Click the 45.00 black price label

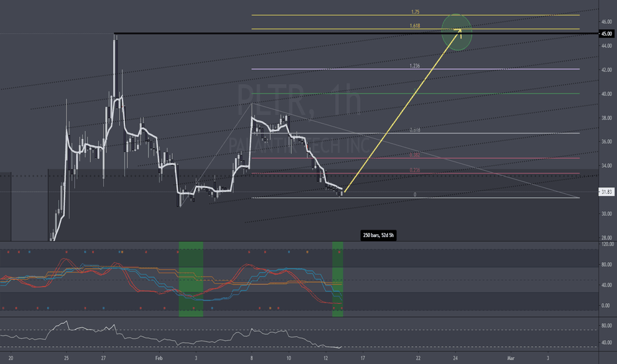[606, 34]
